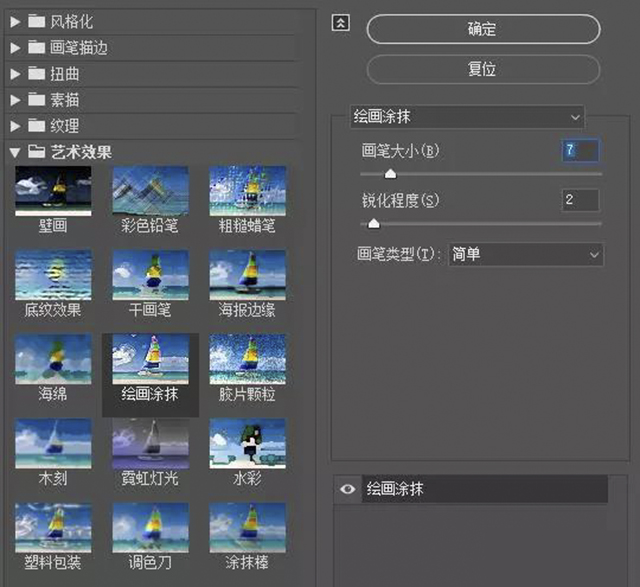Select the 海绵 filter thumbnail
This screenshot has width=640, height=587.
tap(53, 359)
